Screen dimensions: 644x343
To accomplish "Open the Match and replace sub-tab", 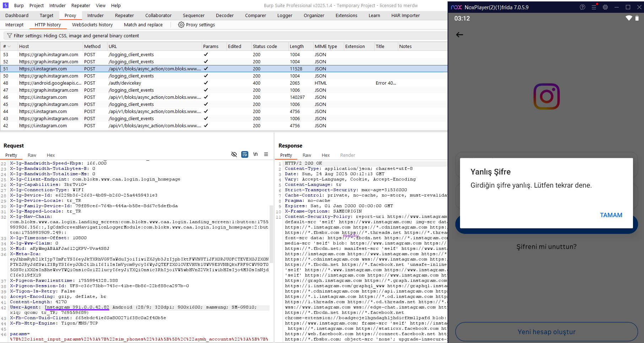I will [143, 25].
